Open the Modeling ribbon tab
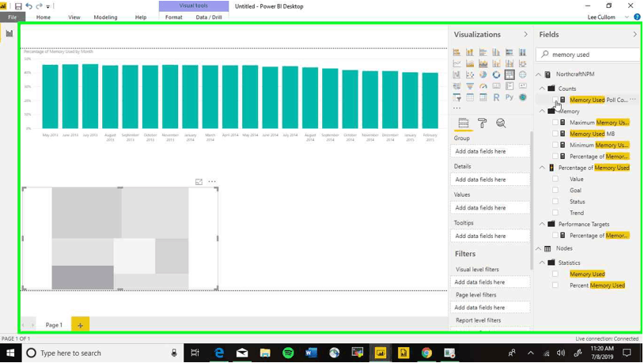The height and width of the screenshot is (363, 644). [x=105, y=17]
